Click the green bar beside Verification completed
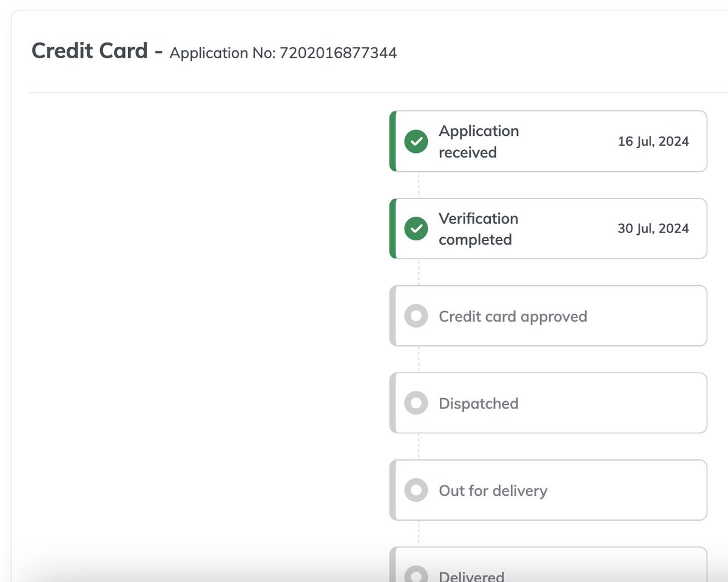The height and width of the screenshot is (582, 728). click(393, 229)
